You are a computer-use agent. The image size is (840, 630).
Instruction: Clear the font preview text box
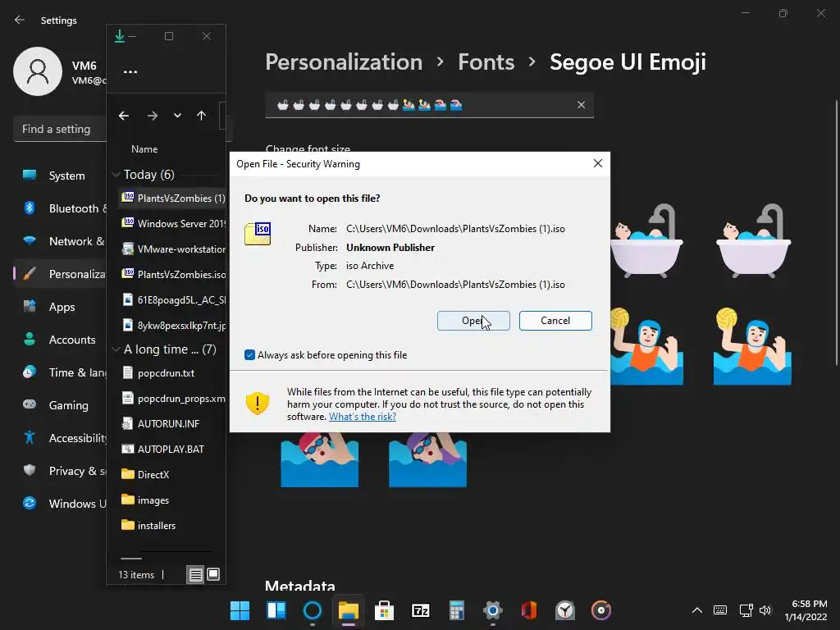point(581,104)
